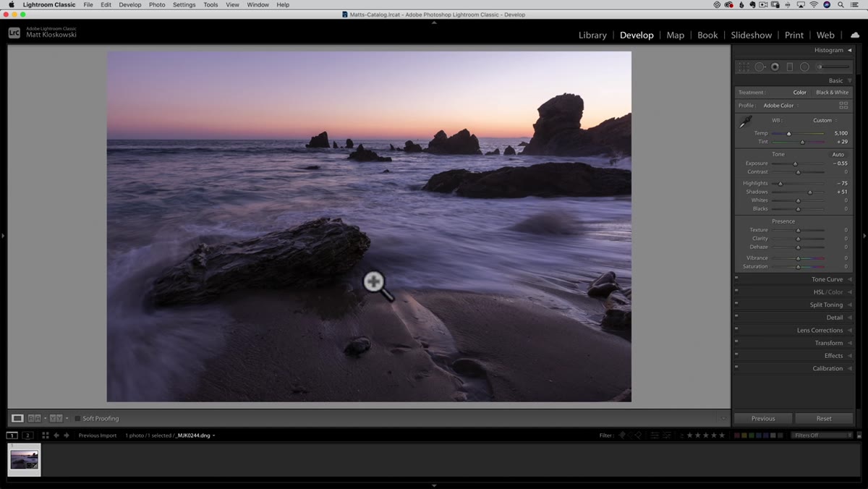Select the Spot Removal tool
The width and height of the screenshot is (868, 489).
coord(759,67)
